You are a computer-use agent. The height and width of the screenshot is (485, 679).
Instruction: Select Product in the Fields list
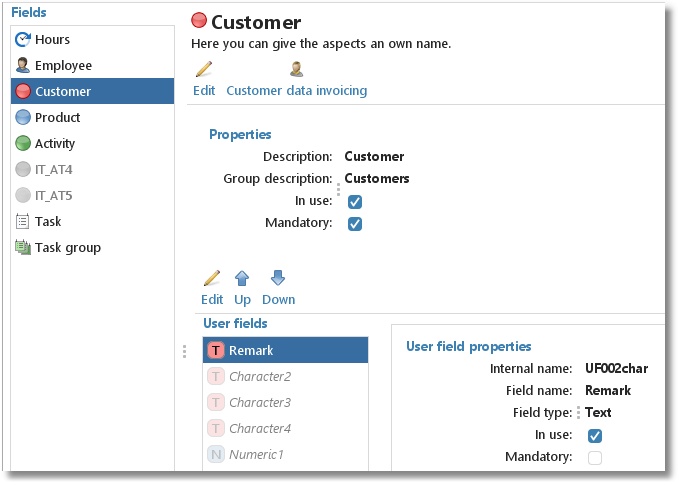pyautogui.click(x=93, y=117)
